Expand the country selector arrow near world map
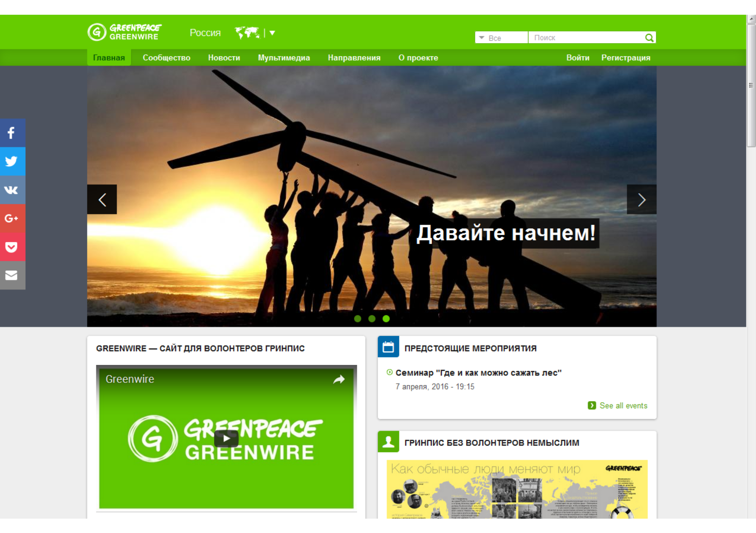Image resolution: width=756 pixels, height=533 pixels. point(272,33)
